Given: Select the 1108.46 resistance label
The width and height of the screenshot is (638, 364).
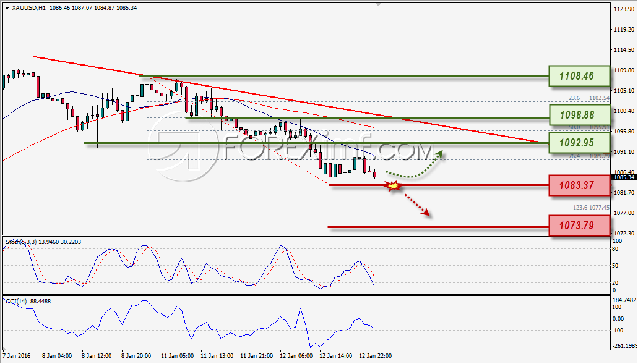Looking at the screenshot, I should click(579, 76).
